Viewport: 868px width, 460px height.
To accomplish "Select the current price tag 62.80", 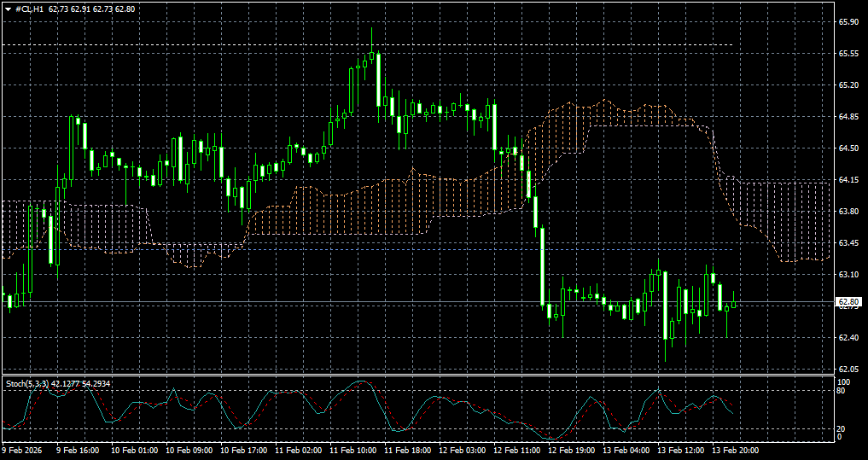I will (x=848, y=301).
